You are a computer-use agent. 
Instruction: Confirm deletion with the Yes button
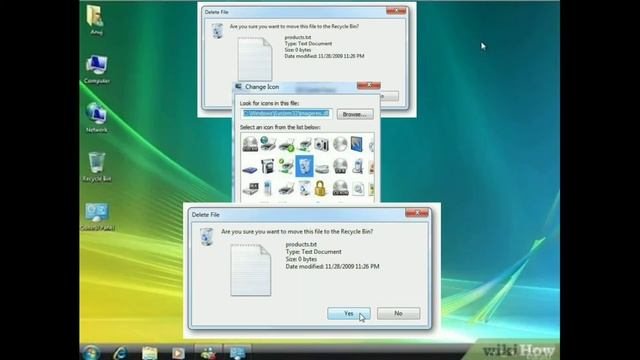click(x=349, y=313)
